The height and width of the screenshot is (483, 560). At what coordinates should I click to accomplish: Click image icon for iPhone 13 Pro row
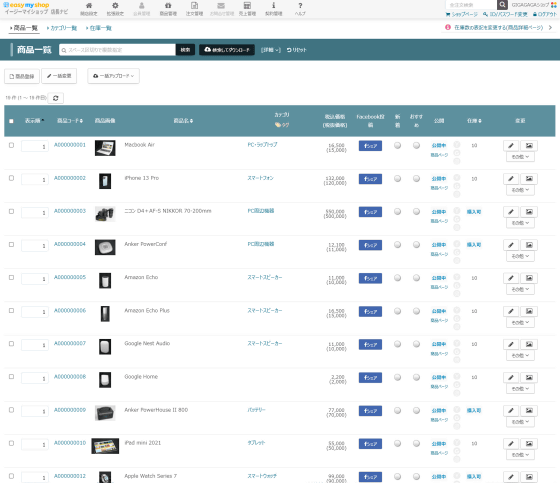coord(529,179)
